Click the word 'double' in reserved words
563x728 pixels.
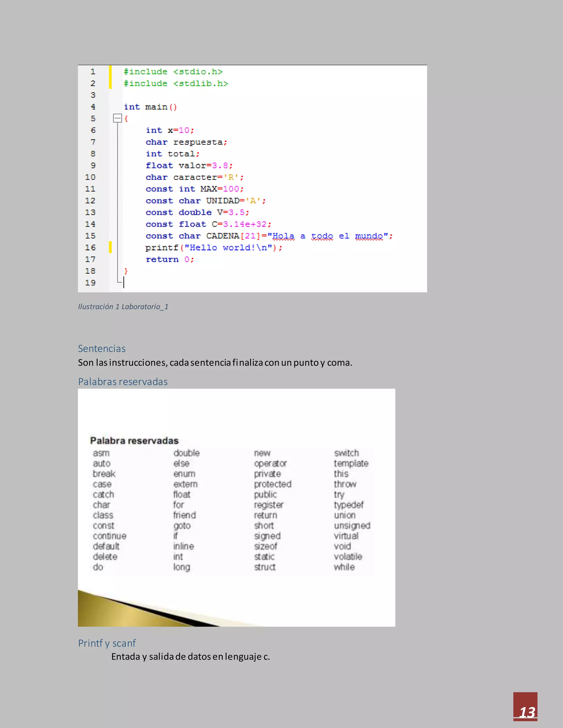(x=186, y=453)
